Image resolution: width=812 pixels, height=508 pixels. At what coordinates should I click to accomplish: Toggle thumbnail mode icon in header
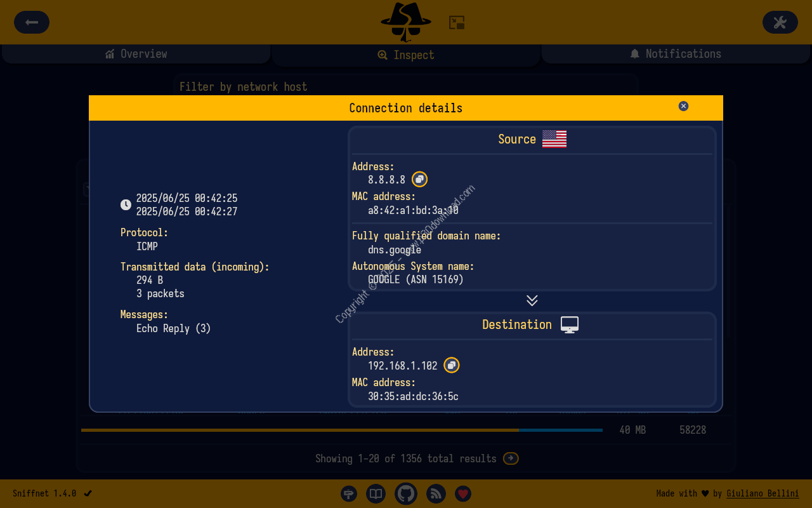(x=457, y=23)
